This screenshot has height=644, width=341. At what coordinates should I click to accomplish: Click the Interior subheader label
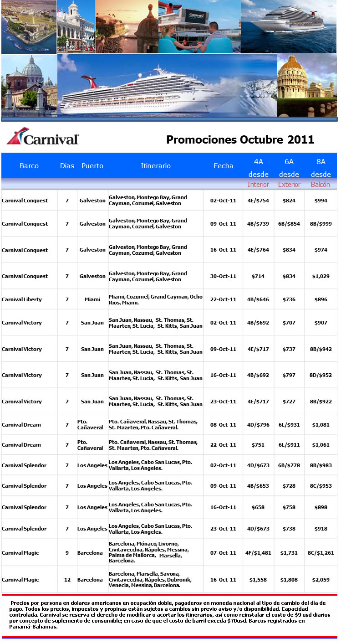pyautogui.click(x=259, y=185)
